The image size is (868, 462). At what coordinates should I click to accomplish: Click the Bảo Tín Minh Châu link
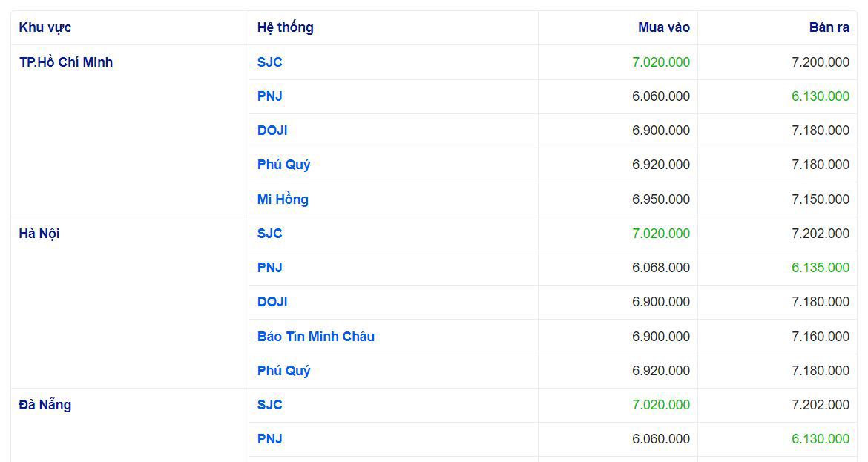(315, 337)
